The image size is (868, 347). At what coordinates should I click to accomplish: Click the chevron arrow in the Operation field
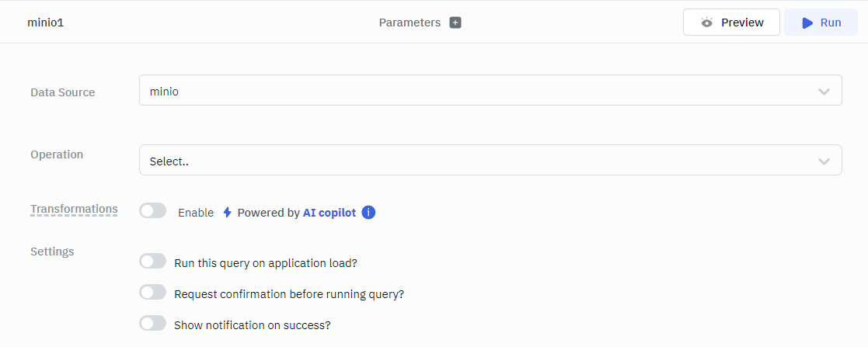[824, 161]
